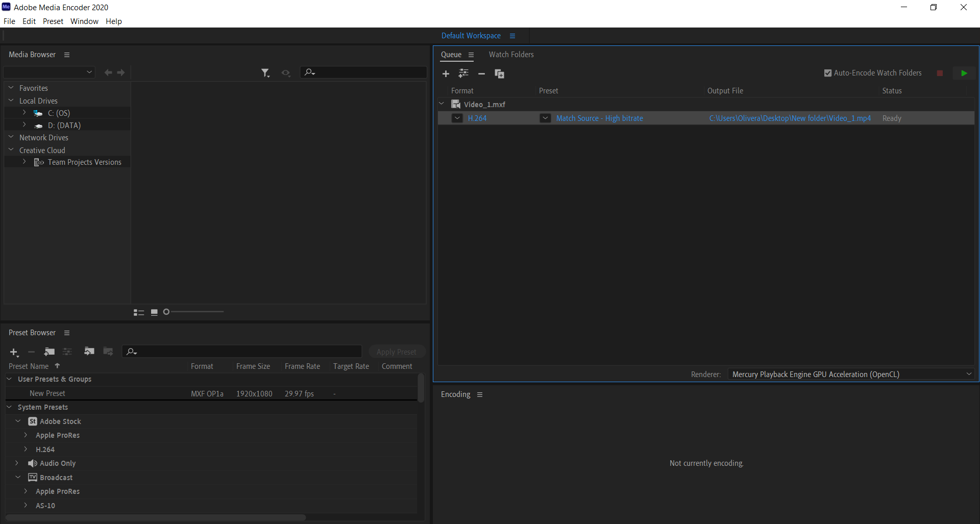Screen dimensions: 980x524
Task: Click the Media Browser thumbnail zoom slider
Action: click(x=194, y=312)
